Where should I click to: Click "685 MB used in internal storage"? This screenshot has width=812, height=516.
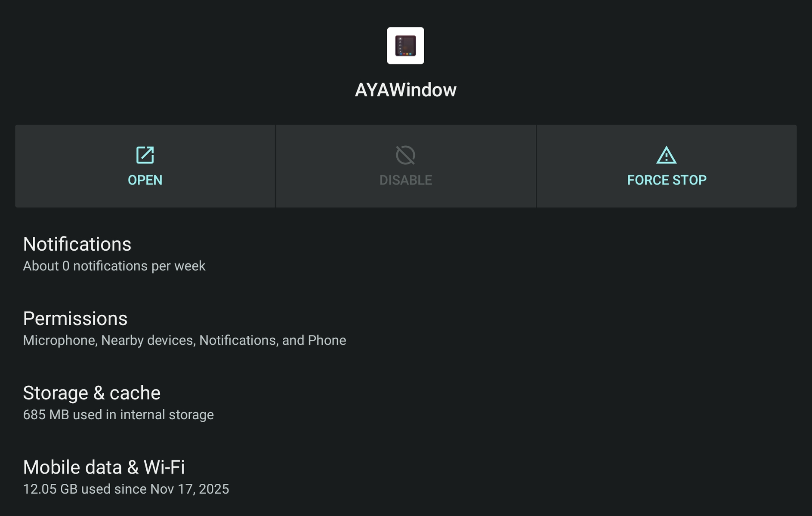(x=118, y=415)
